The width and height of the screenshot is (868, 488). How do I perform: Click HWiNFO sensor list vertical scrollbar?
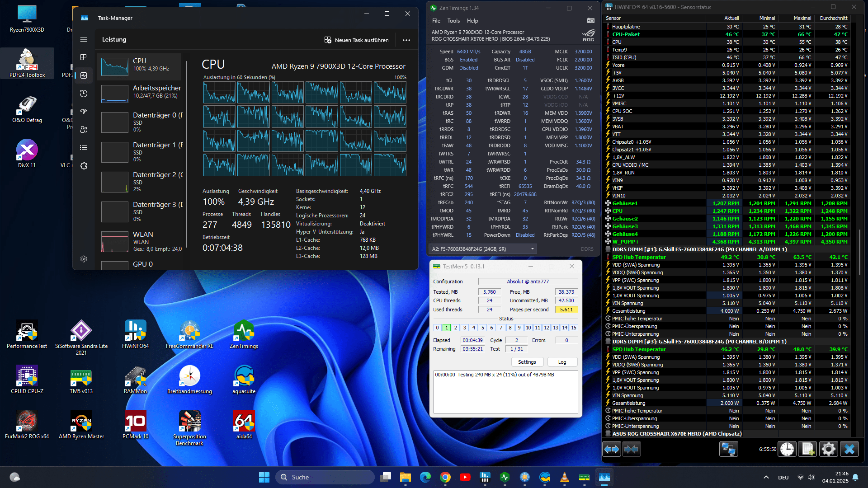(x=860, y=253)
